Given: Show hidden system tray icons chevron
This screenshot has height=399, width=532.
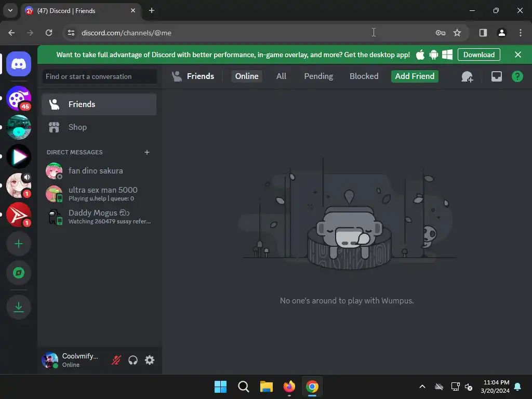Looking at the screenshot, I should [x=422, y=387].
